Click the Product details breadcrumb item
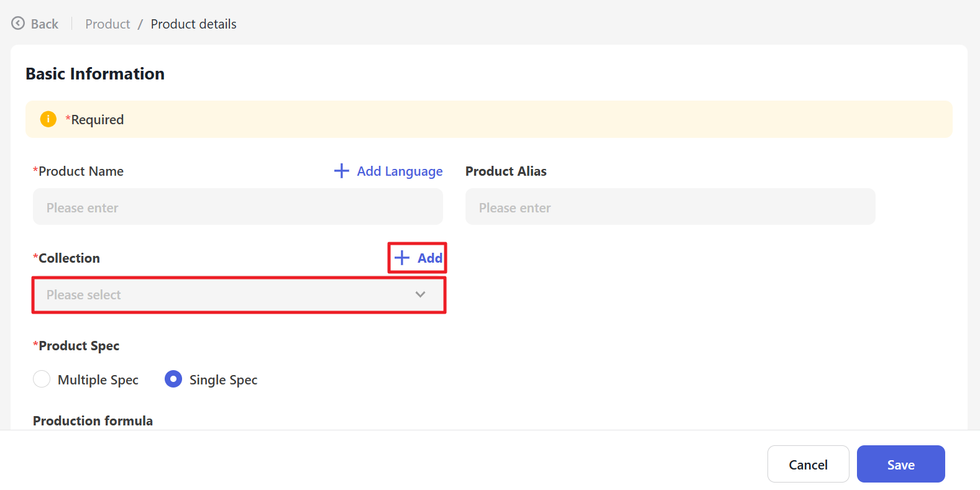 [x=193, y=24]
